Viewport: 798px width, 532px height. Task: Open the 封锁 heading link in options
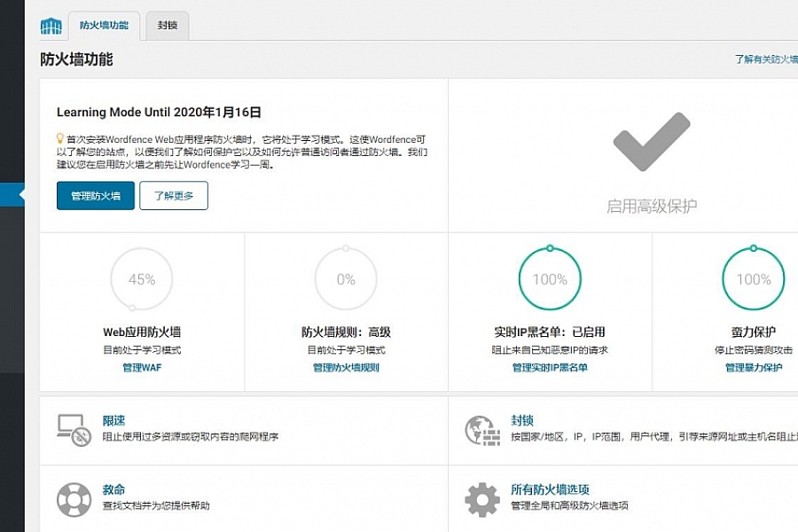coord(522,420)
